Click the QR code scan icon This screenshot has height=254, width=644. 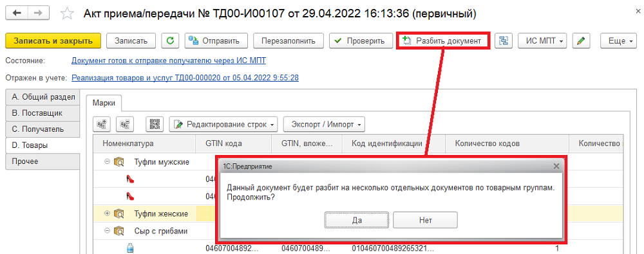point(155,124)
